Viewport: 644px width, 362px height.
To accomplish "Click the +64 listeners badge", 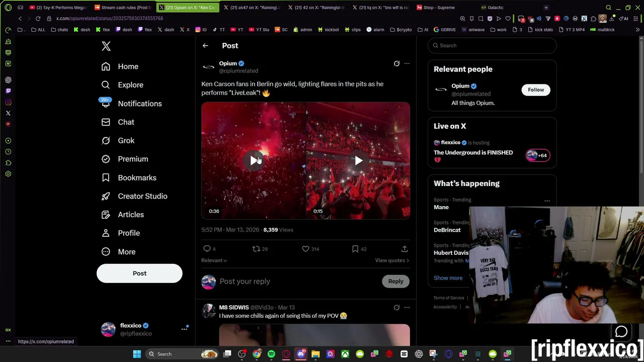I will [x=538, y=155].
